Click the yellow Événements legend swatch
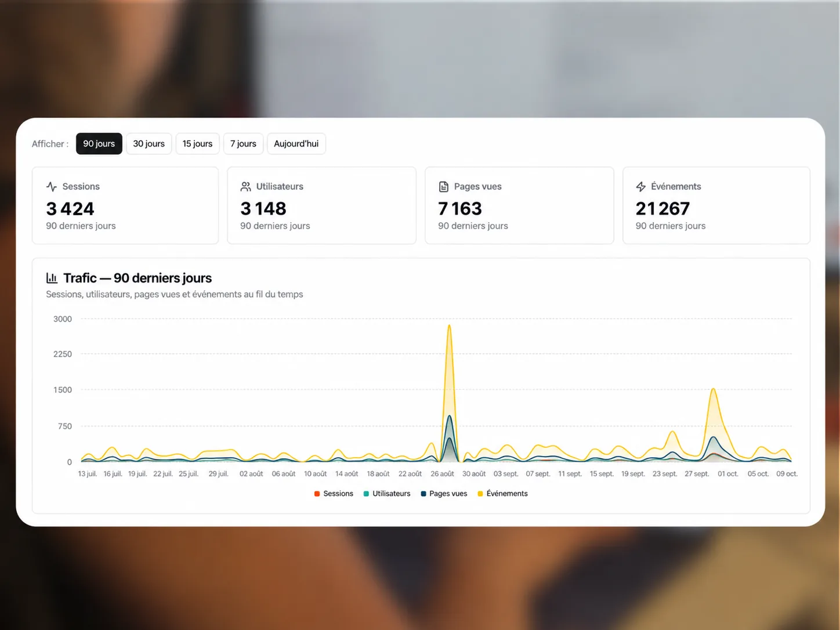 coord(480,494)
